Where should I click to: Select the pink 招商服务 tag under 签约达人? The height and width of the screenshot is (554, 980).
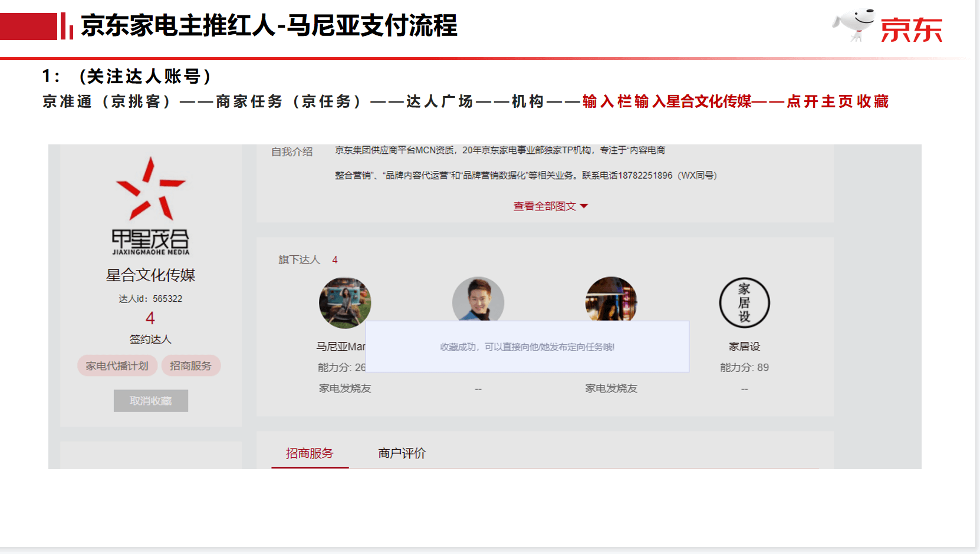(190, 366)
